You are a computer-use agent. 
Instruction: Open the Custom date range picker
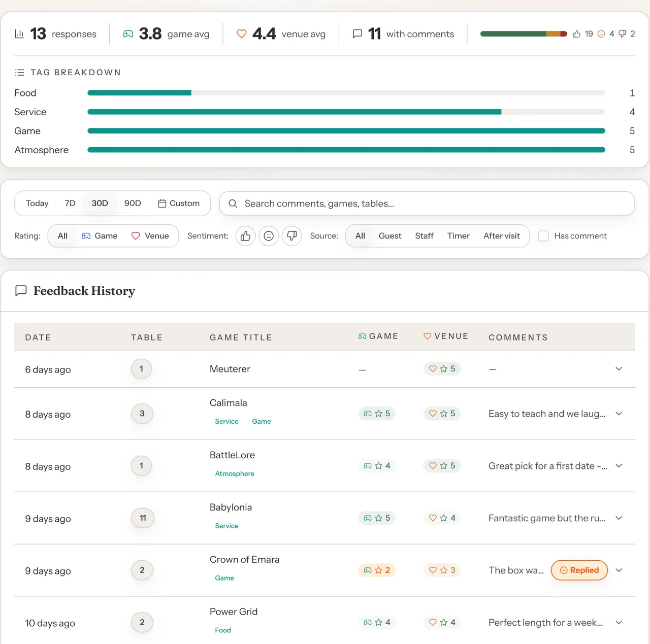pyautogui.click(x=179, y=204)
